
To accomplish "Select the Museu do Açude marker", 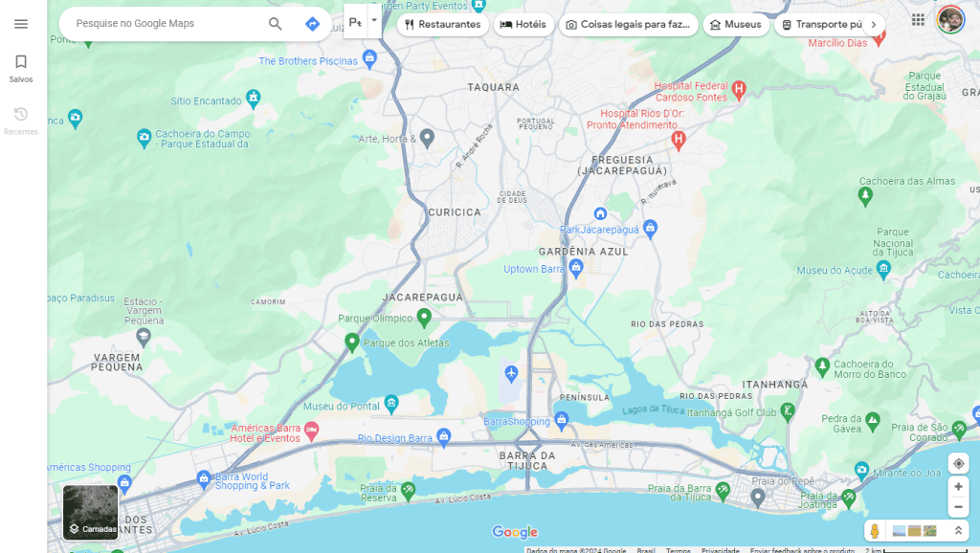I will coord(883,269).
